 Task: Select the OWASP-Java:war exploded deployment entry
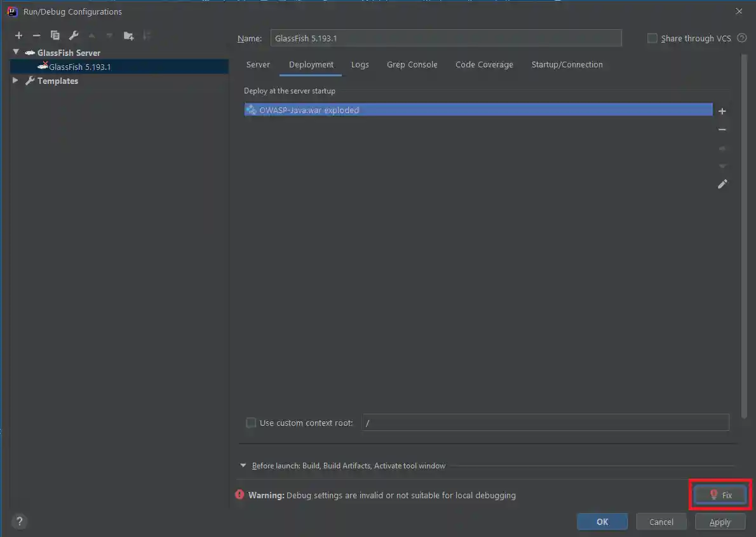point(381,109)
